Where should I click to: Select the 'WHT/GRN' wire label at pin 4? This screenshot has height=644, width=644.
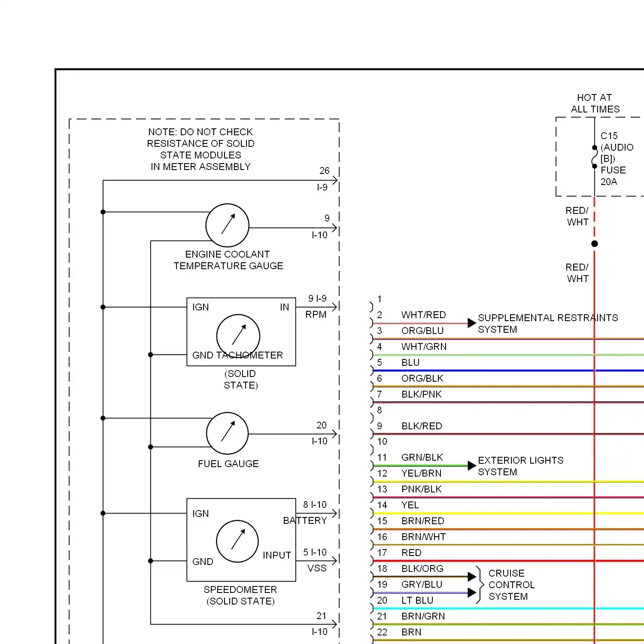[424, 346]
